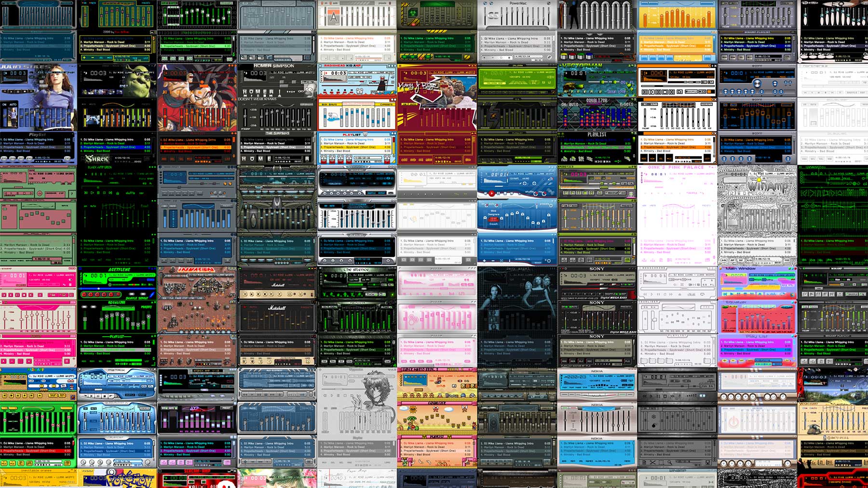Select 'Marilyn Manson - Rock Is Dead' in Homer playlist

tap(263, 143)
